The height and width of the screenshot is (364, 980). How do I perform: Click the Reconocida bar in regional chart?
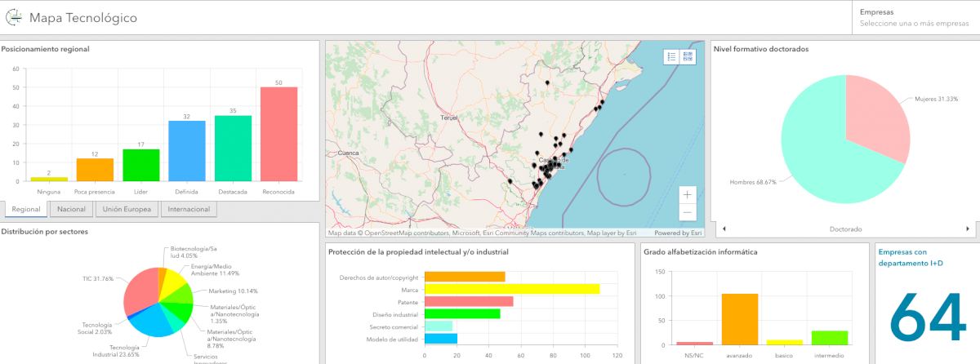pyautogui.click(x=278, y=134)
